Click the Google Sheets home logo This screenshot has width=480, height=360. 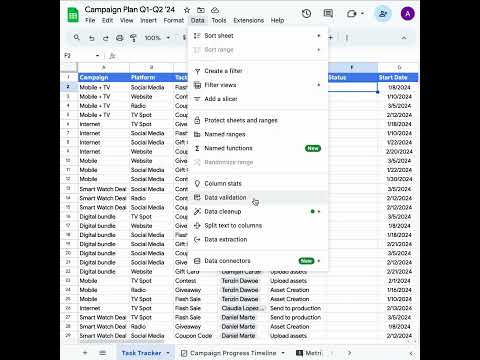coord(73,15)
